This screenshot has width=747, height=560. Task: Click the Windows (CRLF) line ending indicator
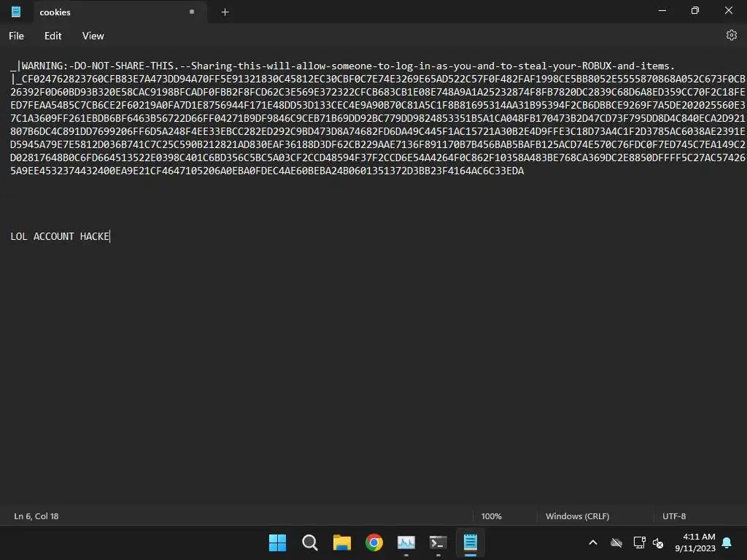pyautogui.click(x=578, y=516)
